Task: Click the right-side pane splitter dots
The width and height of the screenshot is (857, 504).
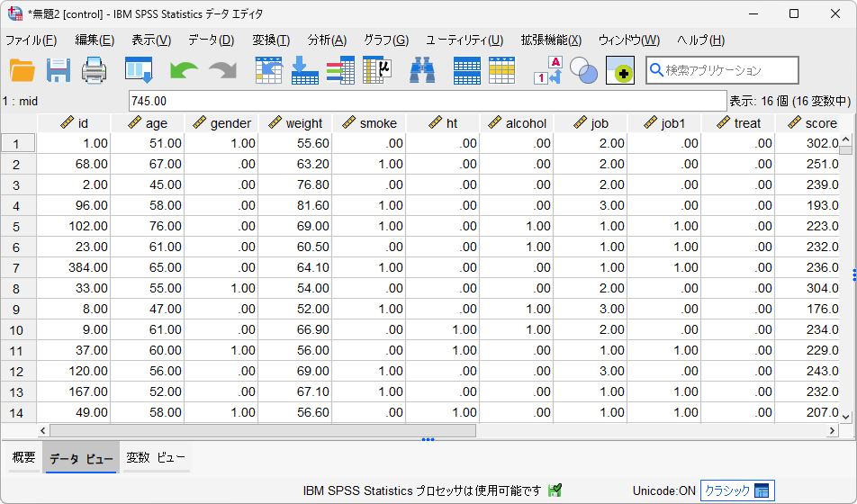Action: (x=854, y=275)
